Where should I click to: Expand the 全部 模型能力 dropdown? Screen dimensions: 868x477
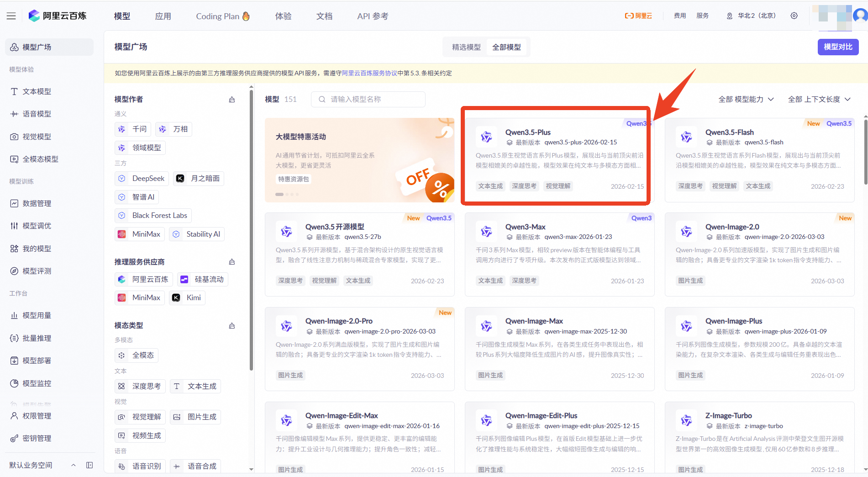pos(746,99)
